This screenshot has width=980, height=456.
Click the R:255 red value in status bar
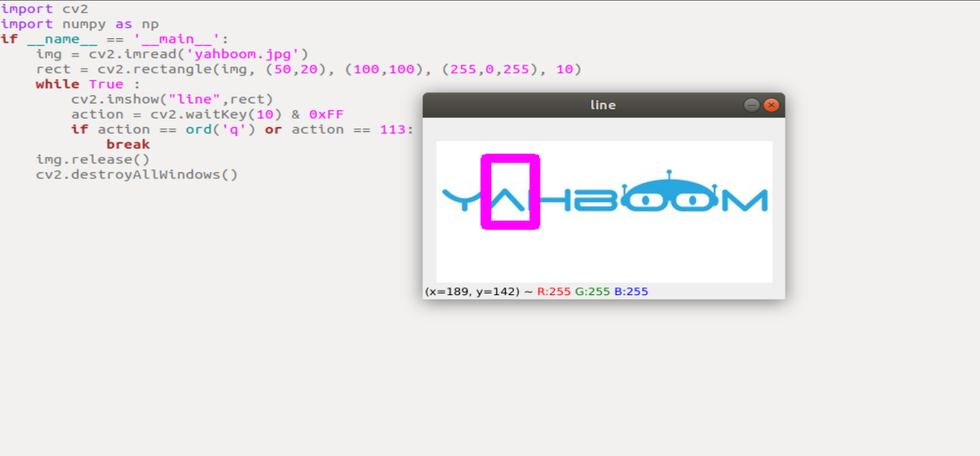pos(554,292)
